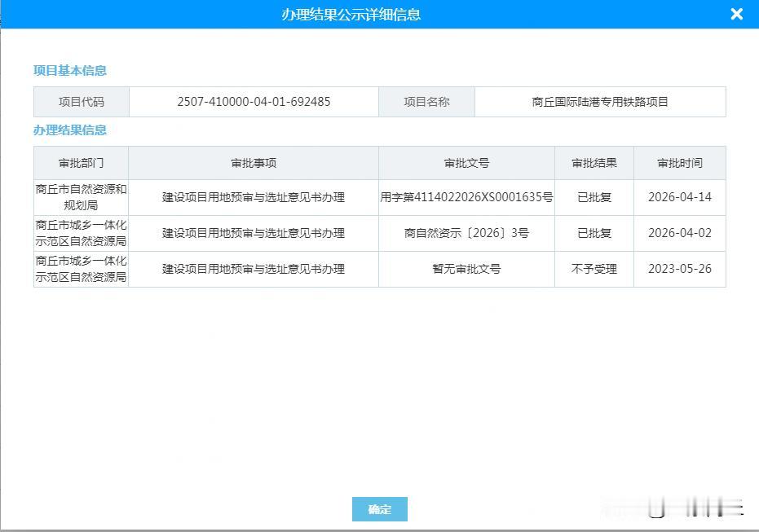Select the 审批时间 column header
The image size is (759, 532).
679,163
